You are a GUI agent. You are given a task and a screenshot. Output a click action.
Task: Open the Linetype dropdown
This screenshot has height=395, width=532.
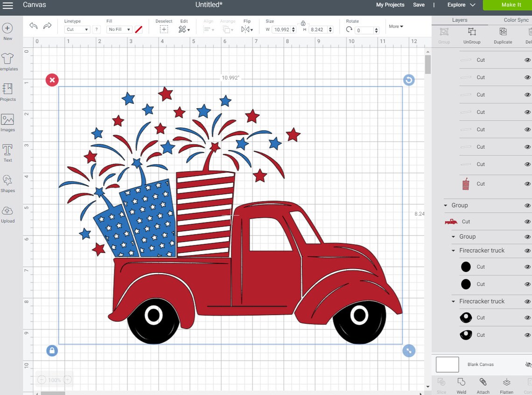(76, 29)
